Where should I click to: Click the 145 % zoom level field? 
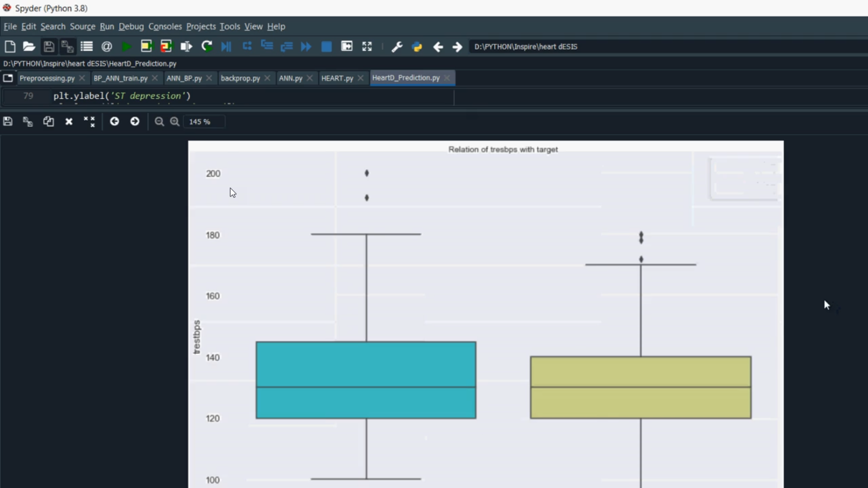tap(204, 121)
